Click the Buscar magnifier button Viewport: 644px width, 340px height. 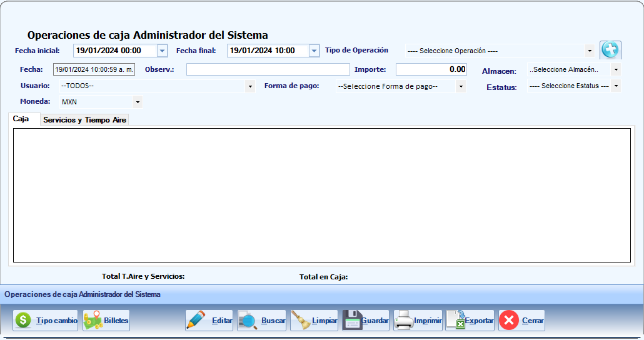[261, 320]
